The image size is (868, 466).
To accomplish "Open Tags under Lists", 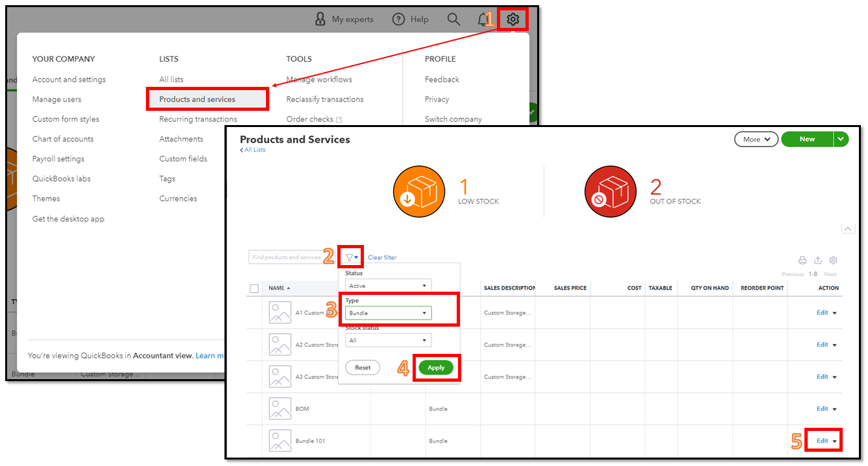I will point(167,179).
